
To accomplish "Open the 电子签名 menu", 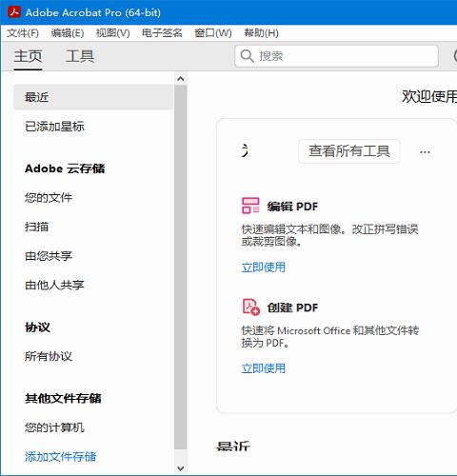I will point(162,32).
